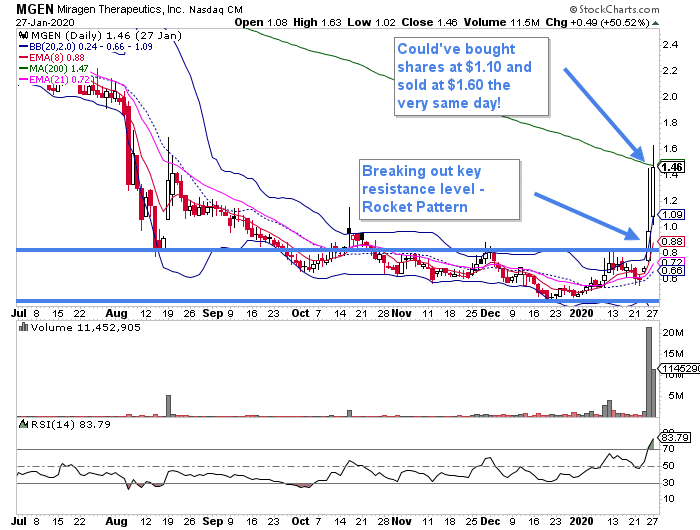Click the Volume 11,452,905 legend text

pos(86,327)
